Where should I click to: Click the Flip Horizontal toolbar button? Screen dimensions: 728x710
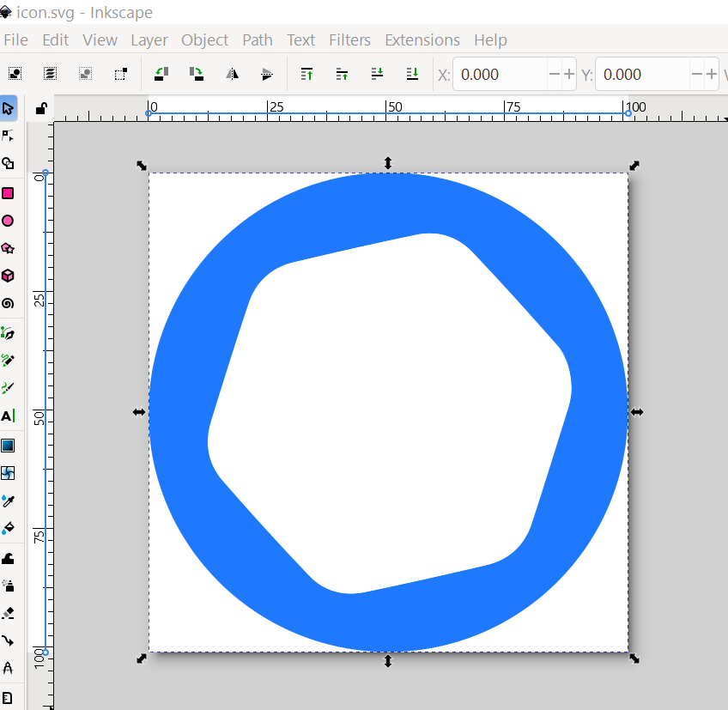pyautogui.click(x=232, y=74)
